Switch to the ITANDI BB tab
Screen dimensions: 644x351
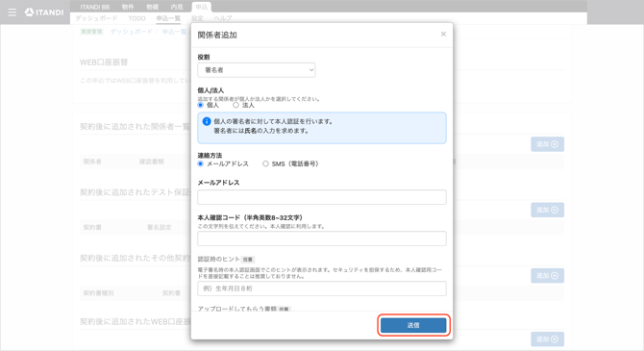[95, 7]
